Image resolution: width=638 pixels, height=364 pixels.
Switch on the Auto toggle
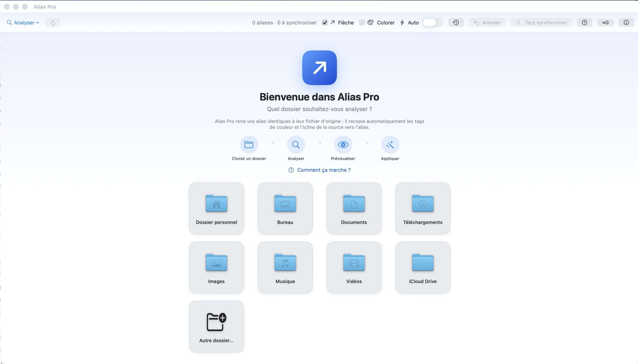click(x=433, y=22)
